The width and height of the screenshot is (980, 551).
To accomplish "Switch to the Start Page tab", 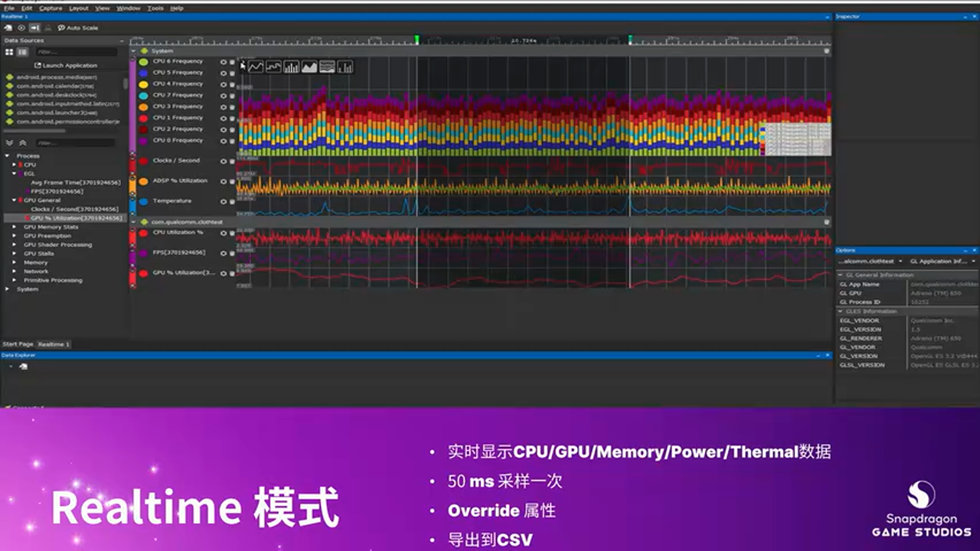I will [x=18, y=344].
